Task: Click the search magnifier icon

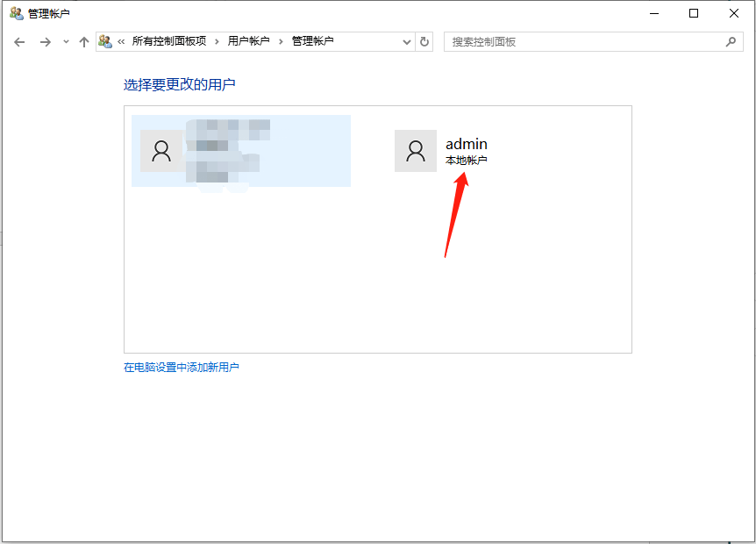Action: 731,40
